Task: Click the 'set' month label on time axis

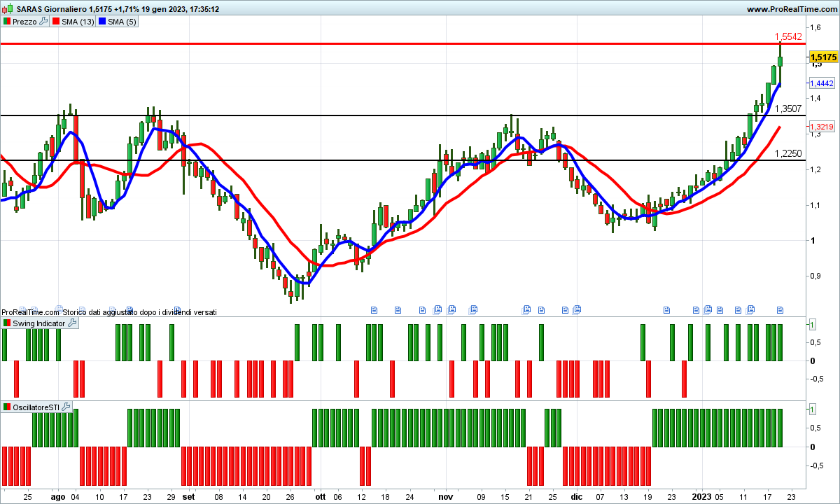Action: (188, 497)
